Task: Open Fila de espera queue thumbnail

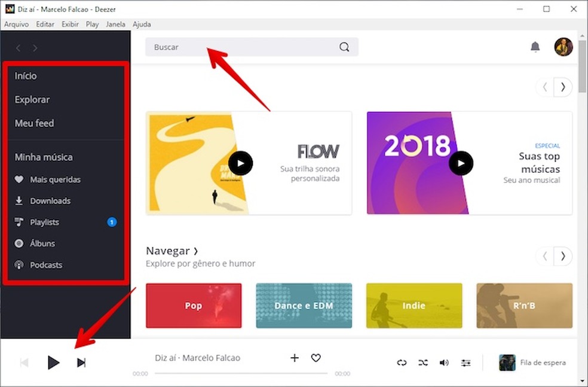Action: pyautogui.click(x=506, y=362)
